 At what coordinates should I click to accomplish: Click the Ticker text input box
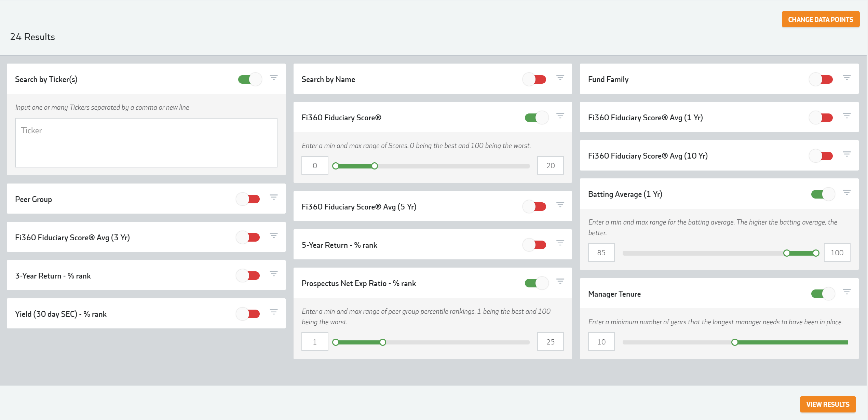point(146,143)
